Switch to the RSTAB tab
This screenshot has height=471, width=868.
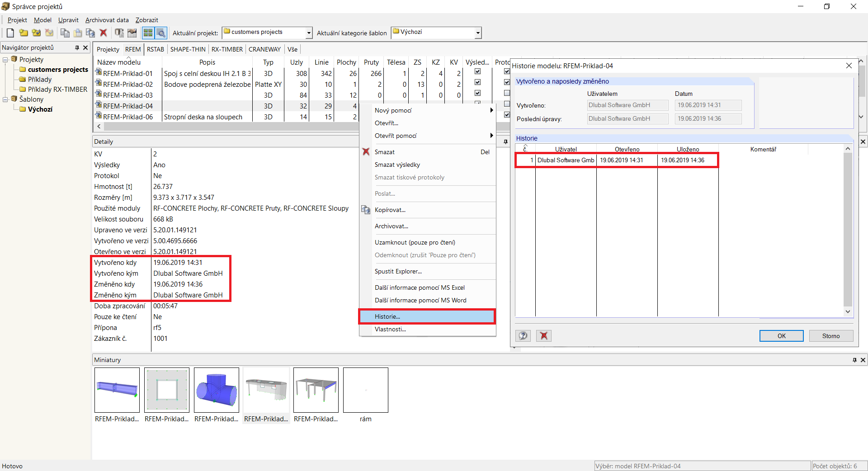156,49
